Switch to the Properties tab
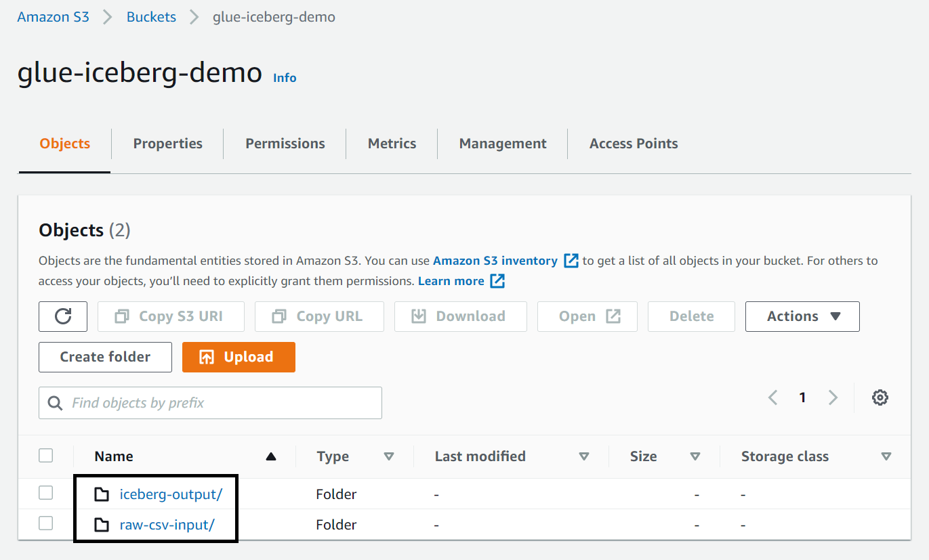 (168, 144)
